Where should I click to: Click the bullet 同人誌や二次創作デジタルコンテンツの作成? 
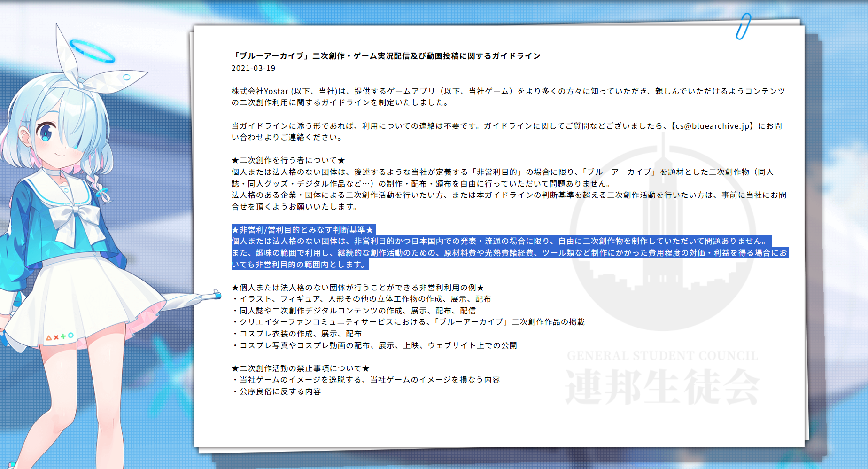click(x=354, y=311)
